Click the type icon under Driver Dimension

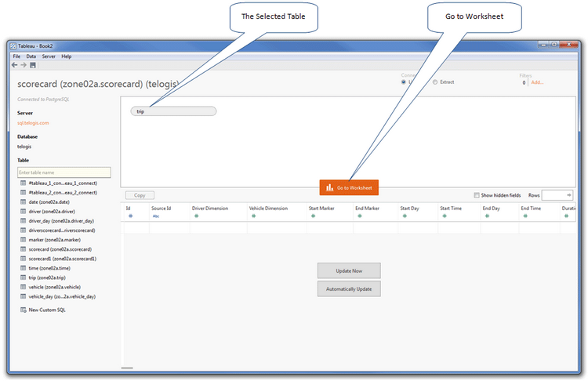[197, 216]
